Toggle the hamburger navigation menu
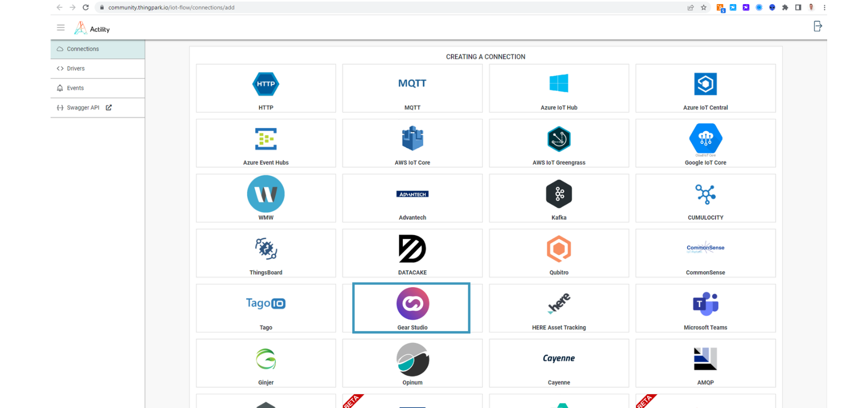The image size is (868, 408). point(61,28)
